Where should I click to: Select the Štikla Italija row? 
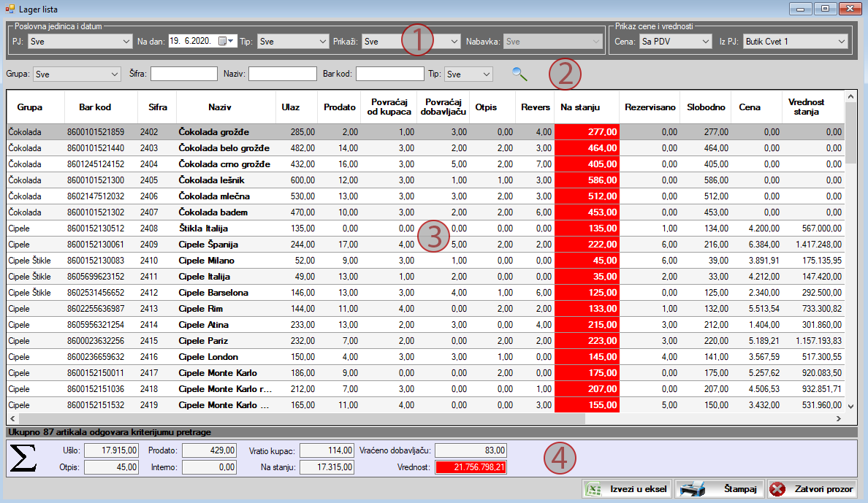pos(426,229)
